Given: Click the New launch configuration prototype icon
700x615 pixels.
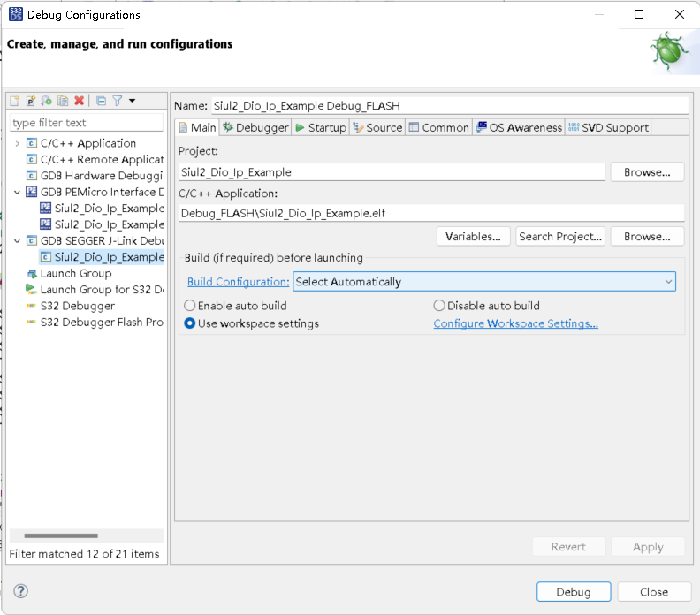Looking at the screenshot, I should [31, 102].
